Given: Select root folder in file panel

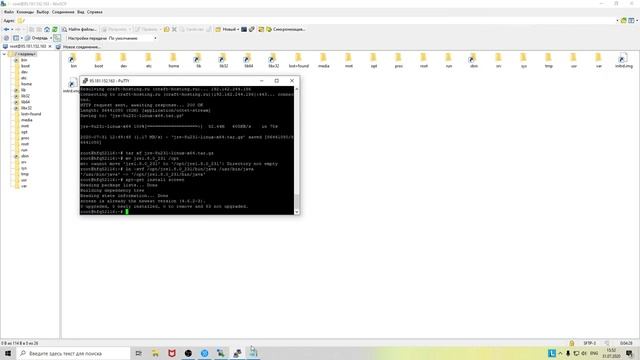Looking at the screenshot, I should pos(424,60).
